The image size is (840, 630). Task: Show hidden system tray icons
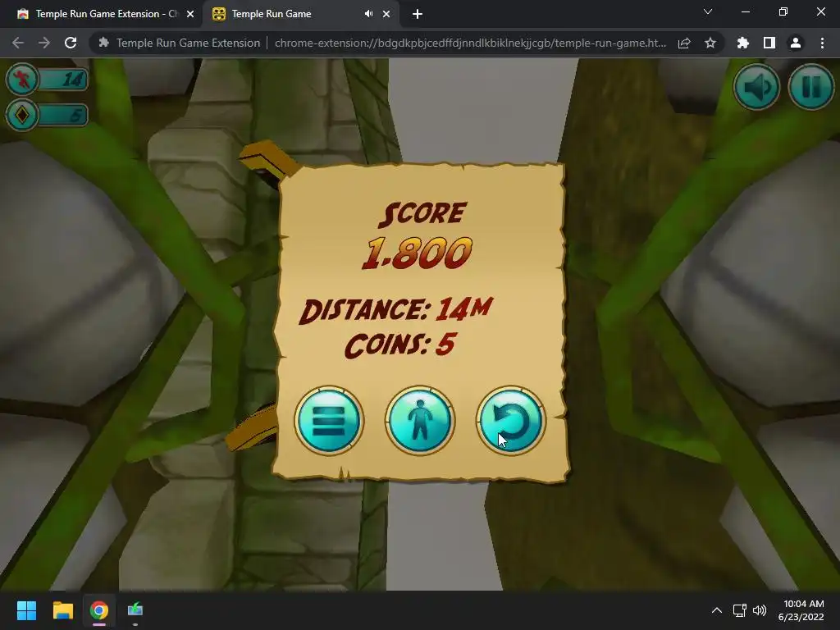(x=717, y=610)
